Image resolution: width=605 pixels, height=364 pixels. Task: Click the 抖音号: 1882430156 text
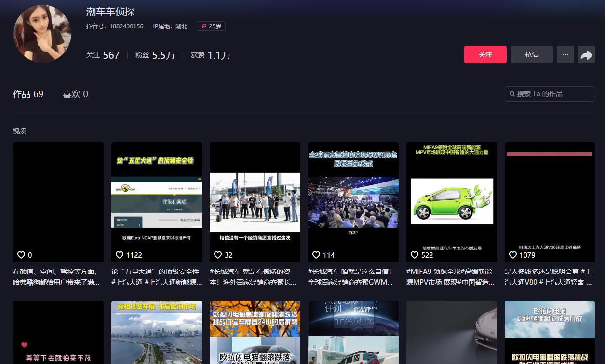click(x=115, y=26)
